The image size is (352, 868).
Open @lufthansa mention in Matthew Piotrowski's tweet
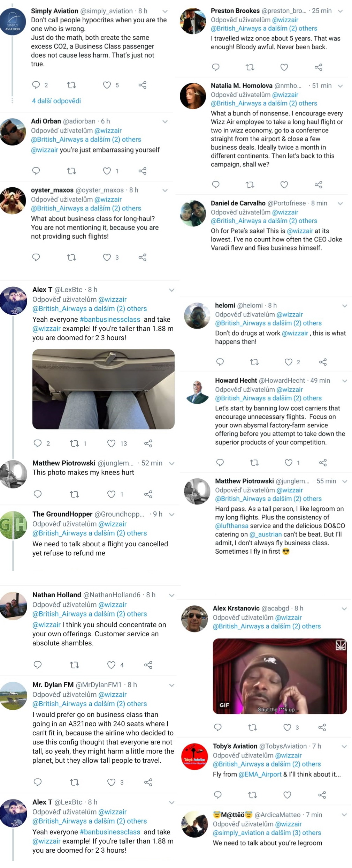click(x=232, y=526)
